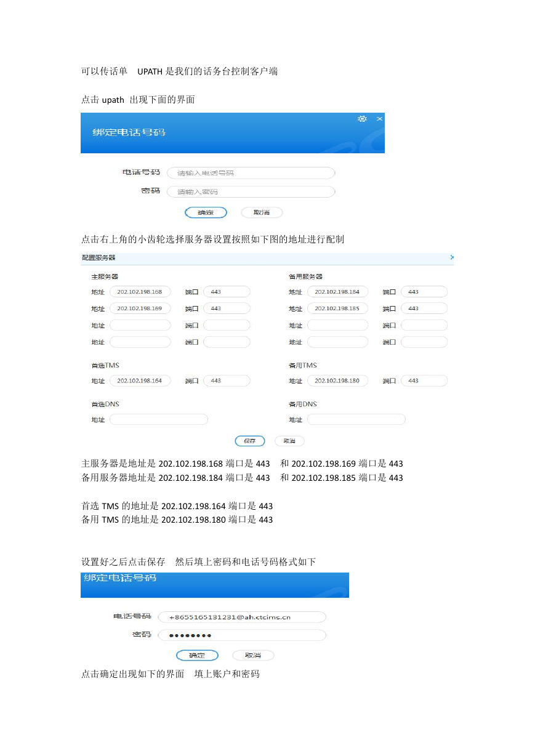Select port field beside address 202.102.198.164

tap(227, 381)
